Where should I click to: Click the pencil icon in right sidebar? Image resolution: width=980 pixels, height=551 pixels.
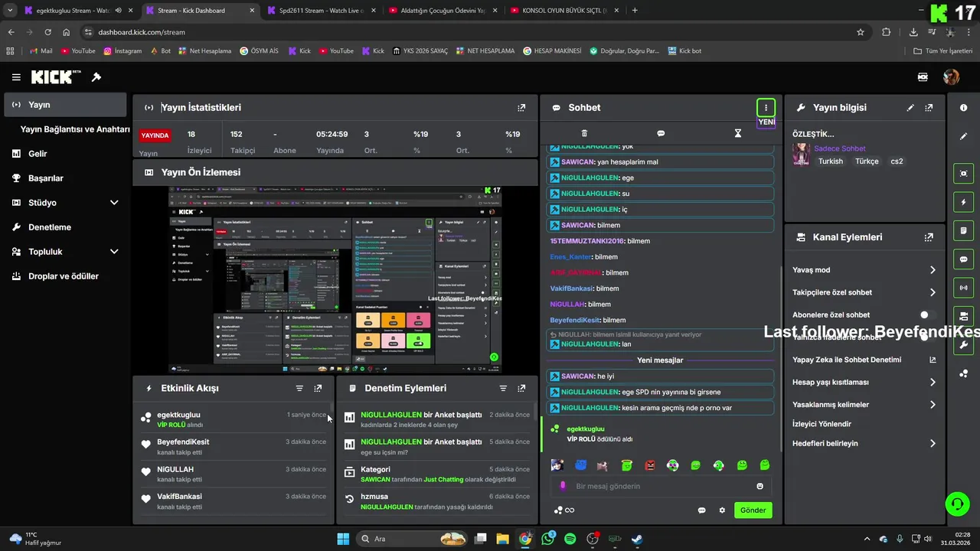pyautogui.click(x=963, y=136)
